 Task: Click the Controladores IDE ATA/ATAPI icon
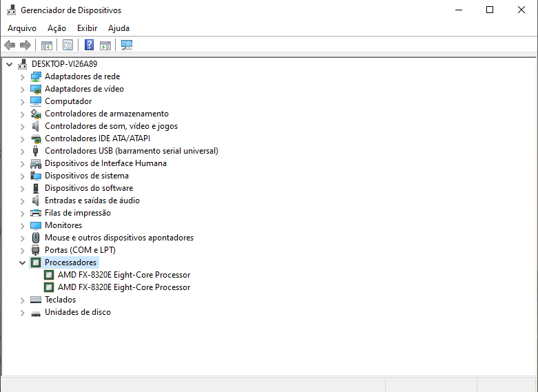(x=36, y=138)
